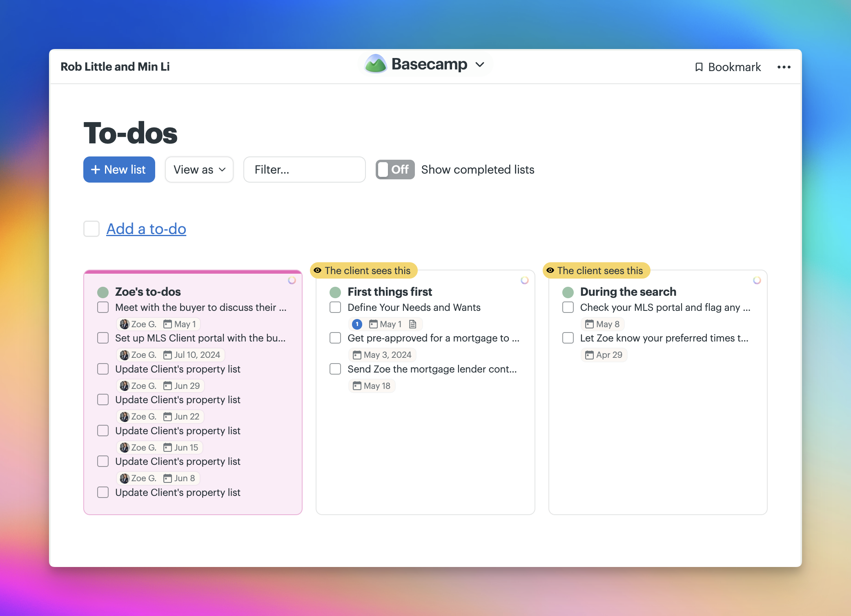Click the bookmark icon in the header

(x=699, y=67)
